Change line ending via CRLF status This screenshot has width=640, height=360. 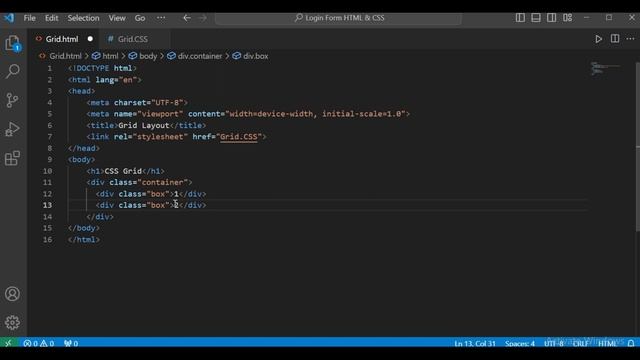tap(580, 343)
